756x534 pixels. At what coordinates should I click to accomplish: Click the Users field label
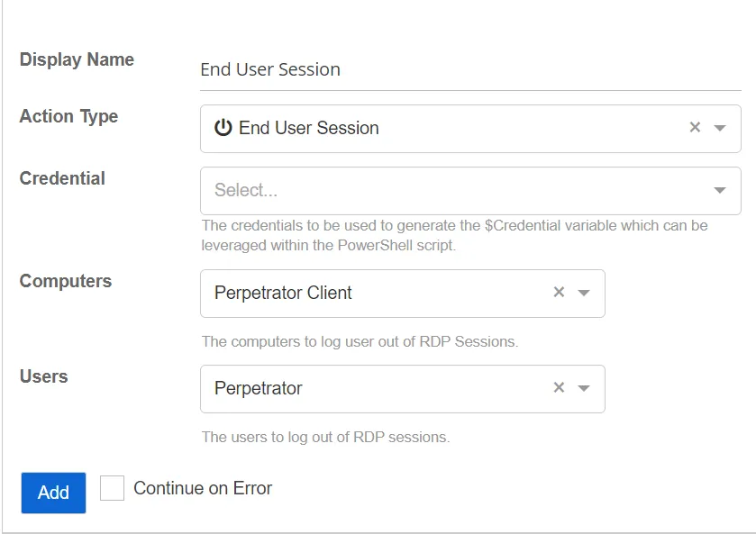(44, 377)
